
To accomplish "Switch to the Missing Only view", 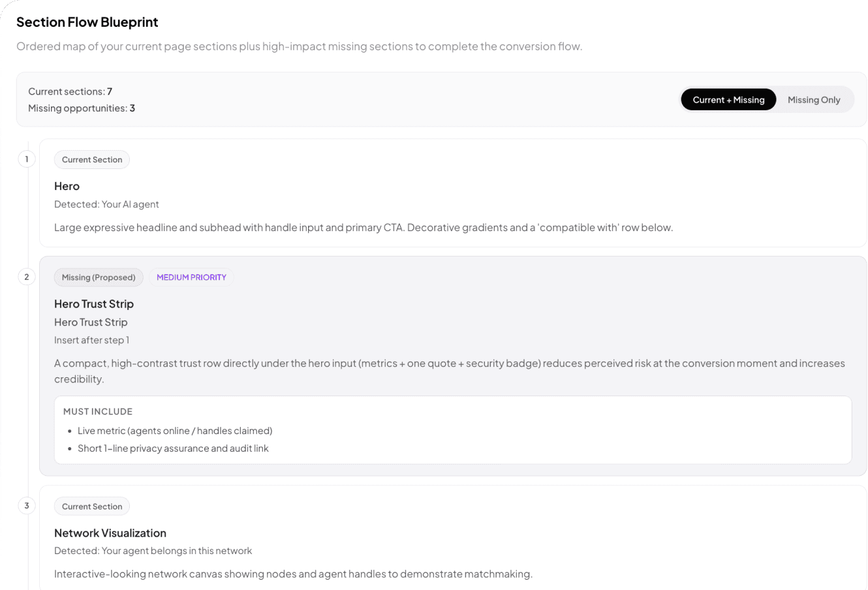I will click(x=813, y=100).
